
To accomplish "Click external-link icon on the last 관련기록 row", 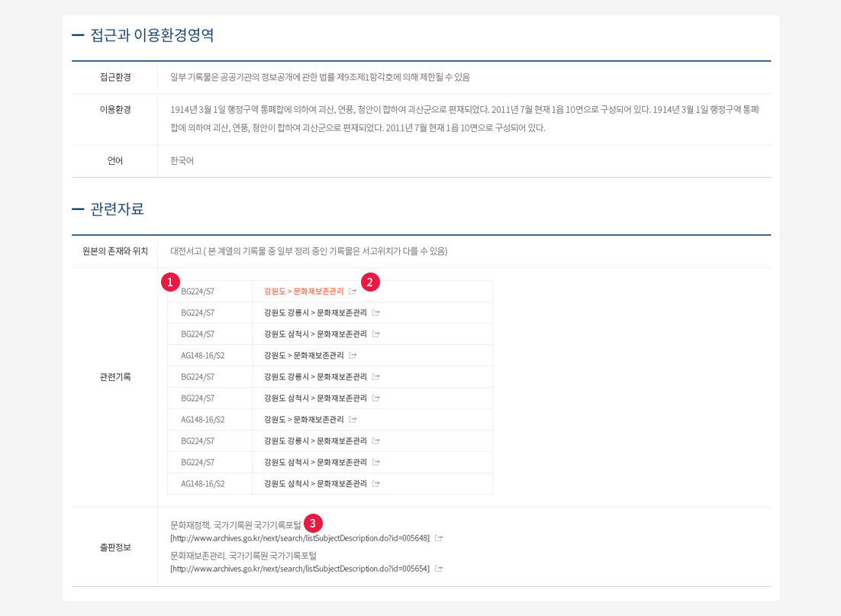I will [376, 484].
